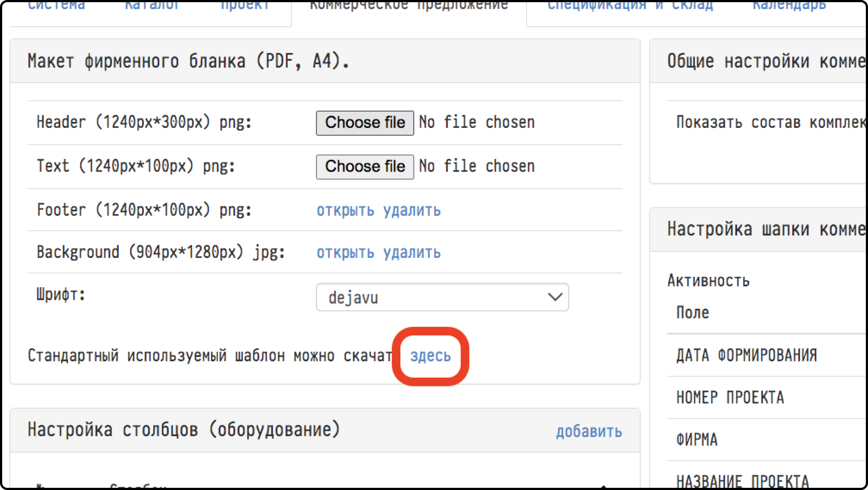The height and width of the screenshot is (490, 868).
Task: Delete the Background jpg image
Action: tap(412, 253)
